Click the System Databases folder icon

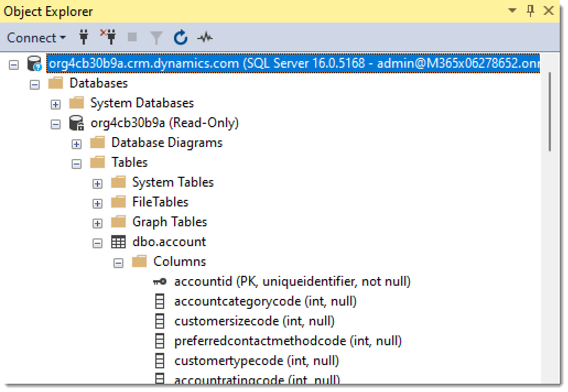(x=77, y=103)
